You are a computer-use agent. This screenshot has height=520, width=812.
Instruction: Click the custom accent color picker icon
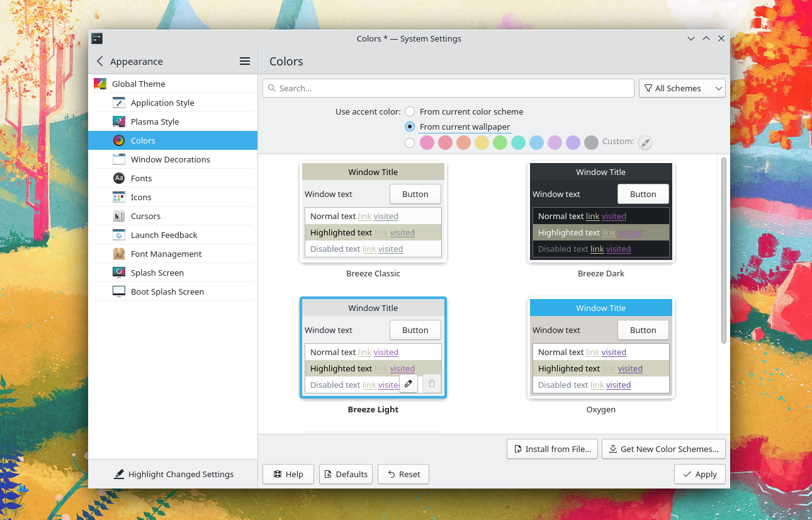pos(645,143)
